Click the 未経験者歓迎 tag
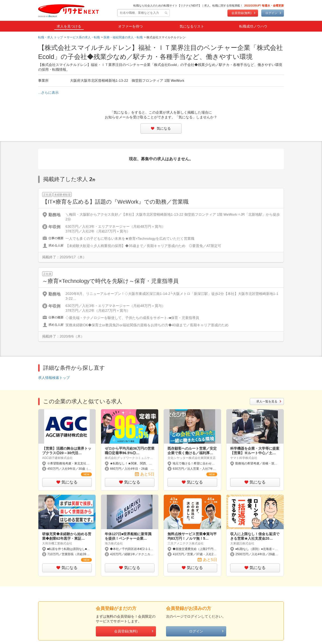Screen dimensions: 322x644 tap(62, 195)
